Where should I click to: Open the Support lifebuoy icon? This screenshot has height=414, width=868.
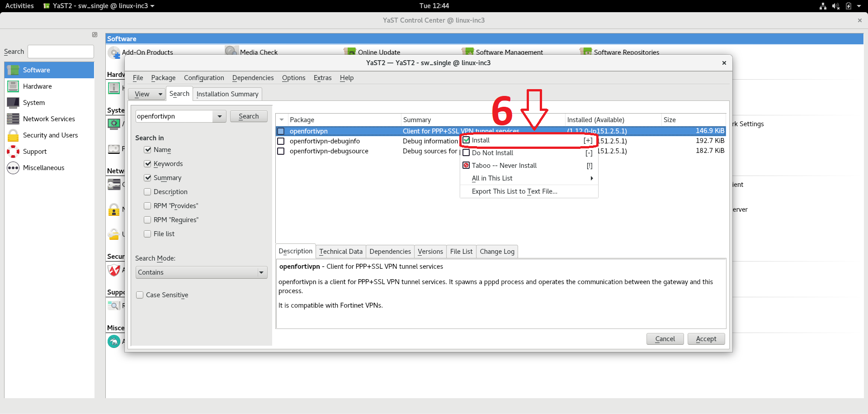[x=14, y=152]
